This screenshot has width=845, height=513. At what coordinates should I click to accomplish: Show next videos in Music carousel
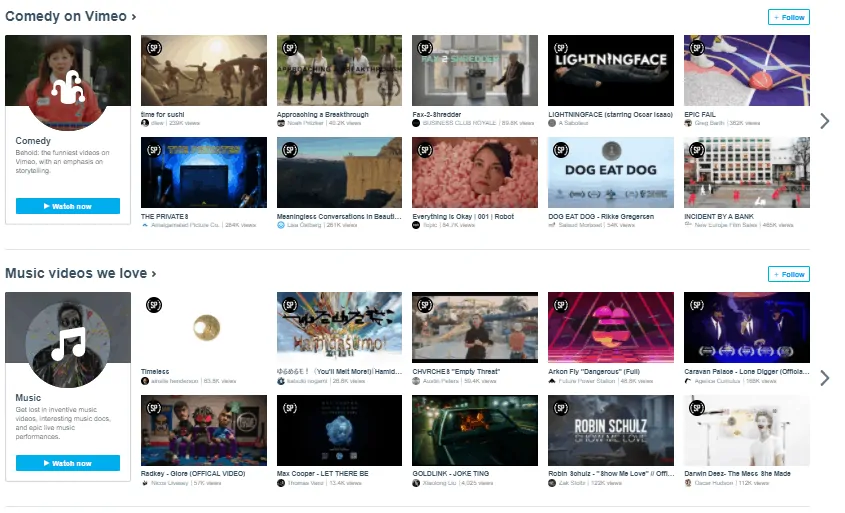[x=824, y=378]
